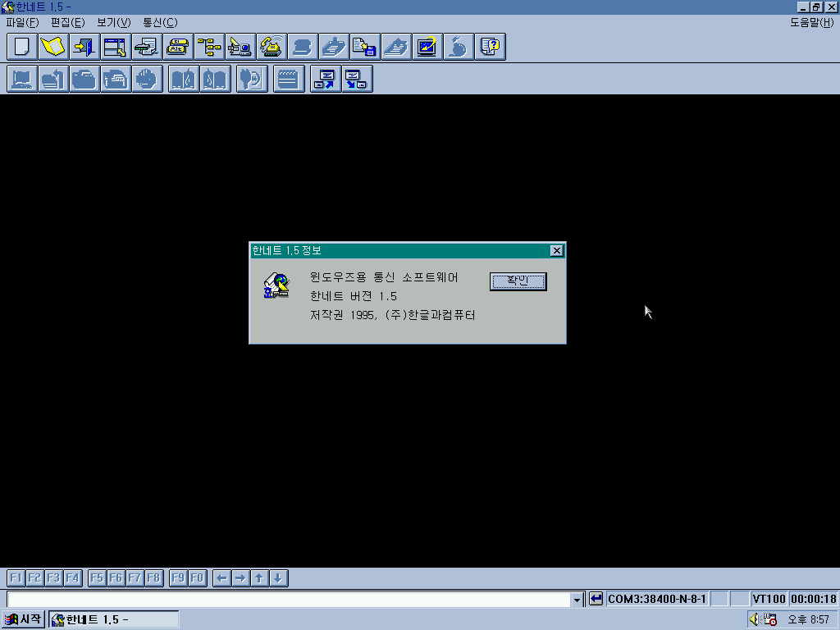Screen dimensions: 840x630
Task: Click the grayed phone hang-up icon
Action: pos(303,47)
